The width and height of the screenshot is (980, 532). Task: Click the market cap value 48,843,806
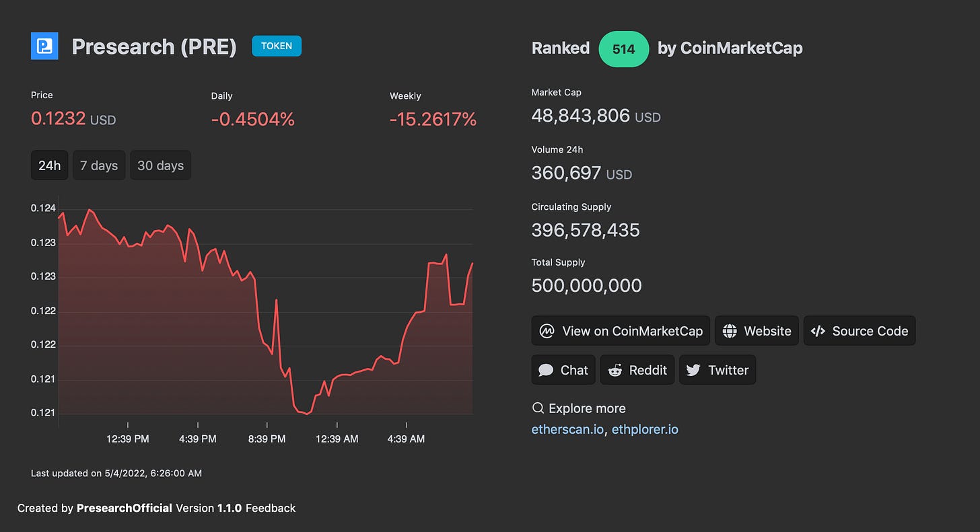tap(581, 116)
